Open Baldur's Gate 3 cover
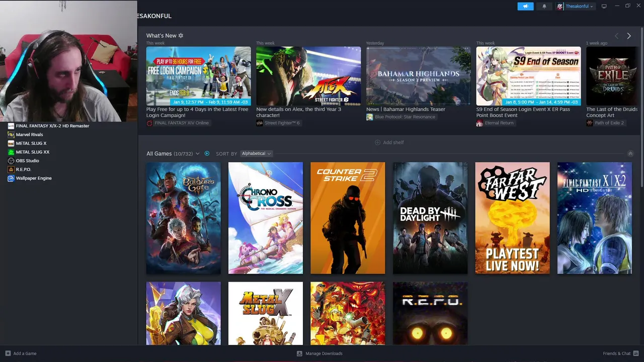The height and width of the screenshot is (362, 644). click(x=183, y=218)
